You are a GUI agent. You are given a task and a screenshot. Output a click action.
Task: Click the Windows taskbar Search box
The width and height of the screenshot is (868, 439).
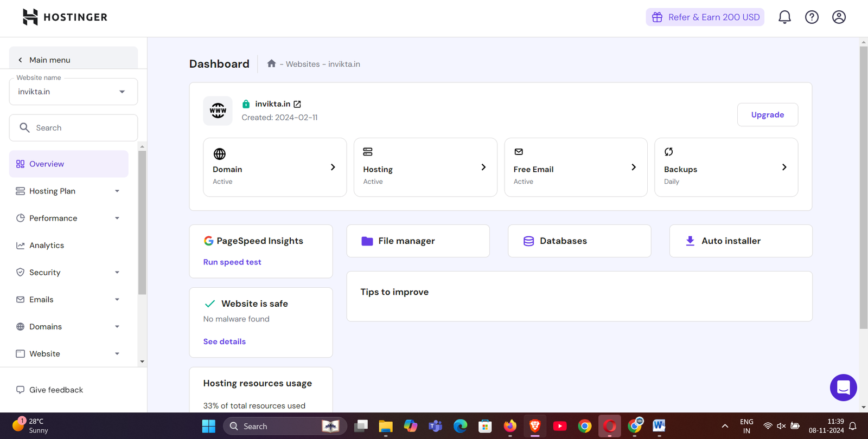(x=285, y=426)
